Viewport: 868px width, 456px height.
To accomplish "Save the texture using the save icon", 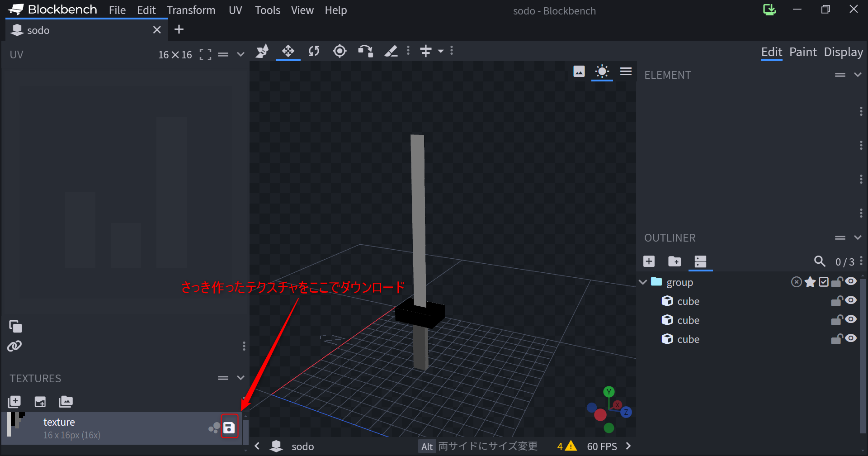I will (230, 426).
